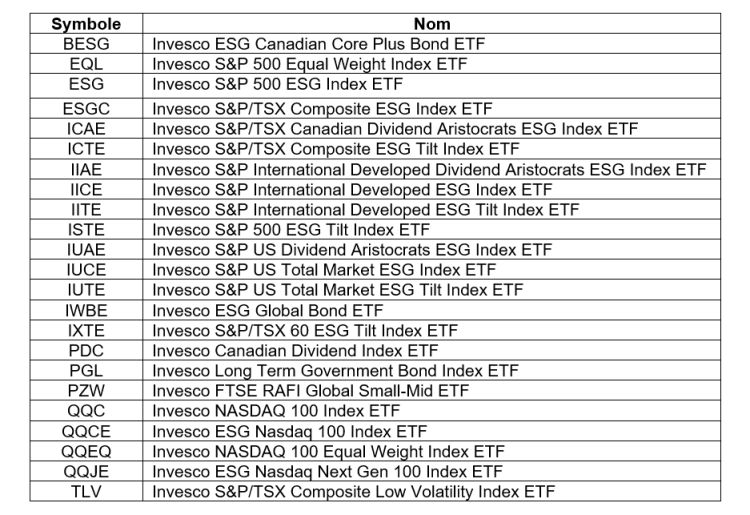Click the EQL symbol cell
Image resolution: width=750 pixels, height=515 pixels.
pyautogui.click(x=86, y=64)
